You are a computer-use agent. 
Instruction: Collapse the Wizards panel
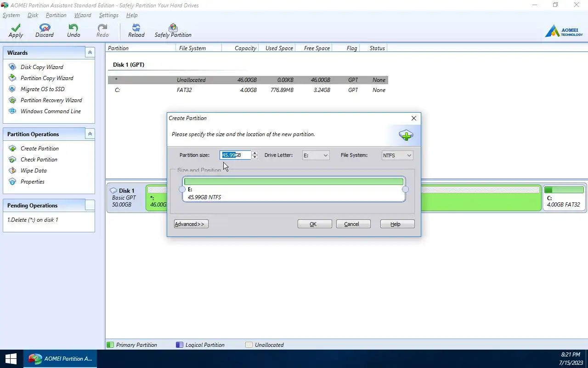pyautogui.click(x=90, y=52)
